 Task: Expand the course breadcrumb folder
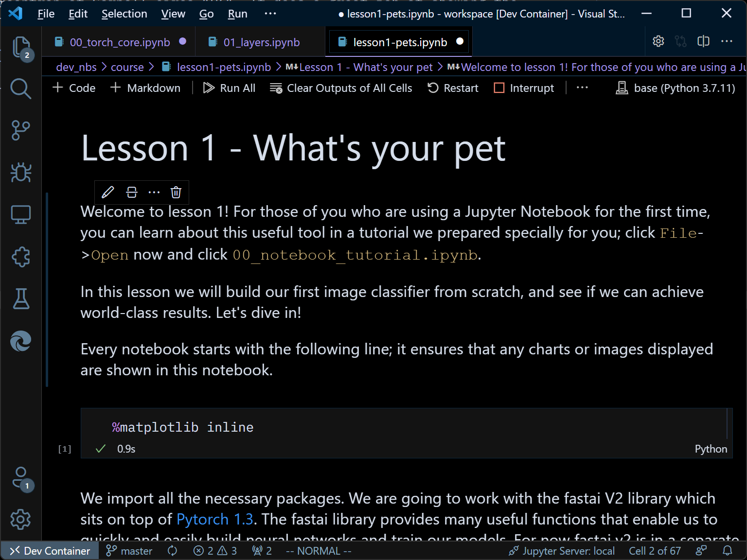pyautogui.click(x=127, y=67)
